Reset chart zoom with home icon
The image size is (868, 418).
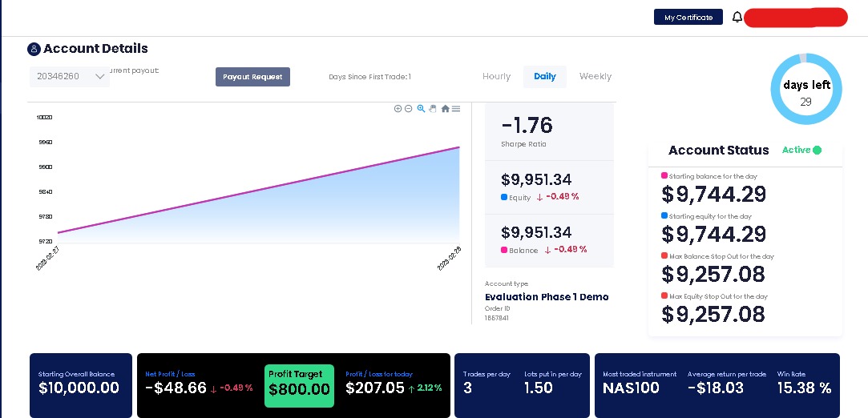(445, 108)
